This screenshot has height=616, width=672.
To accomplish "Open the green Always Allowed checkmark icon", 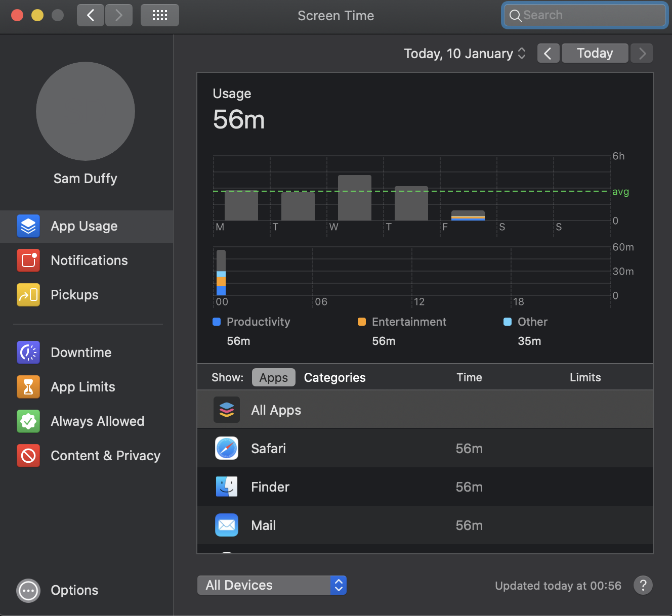I will click(28, 421).
